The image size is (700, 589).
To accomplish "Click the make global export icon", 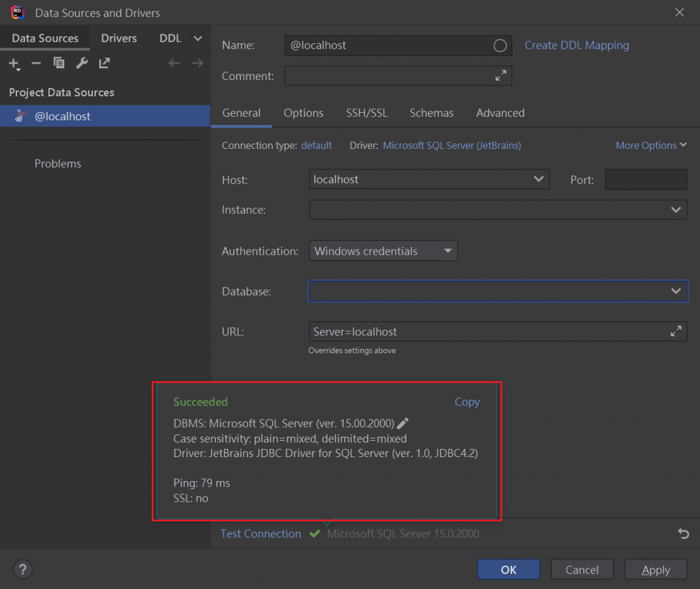I will coord(105,64).
